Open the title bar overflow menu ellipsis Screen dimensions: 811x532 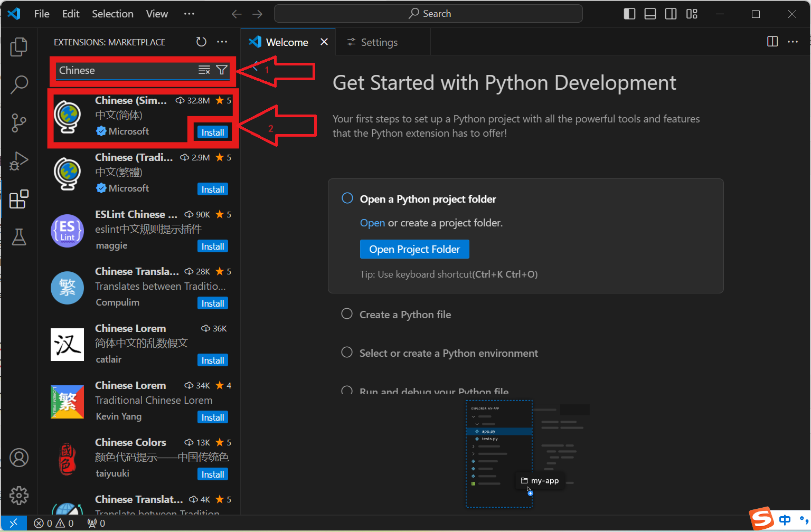pyautogui.click(x=189, y=14)
